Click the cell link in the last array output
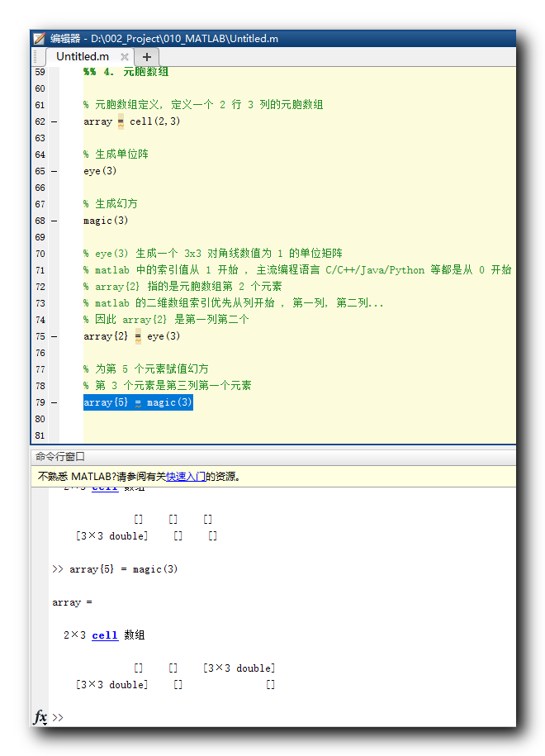545x756 pixels. 105,635
